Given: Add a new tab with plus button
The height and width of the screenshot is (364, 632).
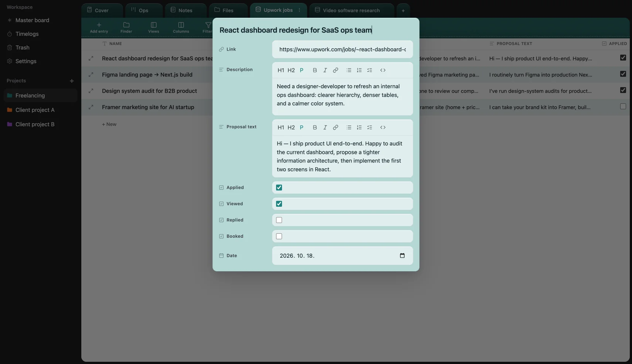Looking at the screenshot, I should [x=403, y=11].
